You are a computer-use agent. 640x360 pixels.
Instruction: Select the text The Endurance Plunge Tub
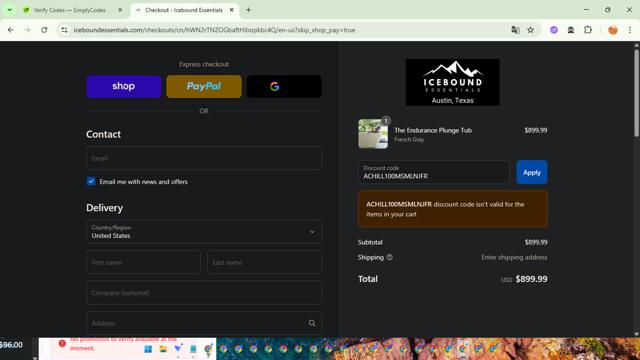(433, 130)
